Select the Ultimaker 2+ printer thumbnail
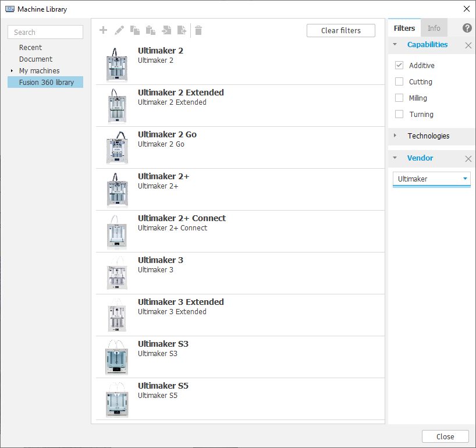 (x=117, y=190)
